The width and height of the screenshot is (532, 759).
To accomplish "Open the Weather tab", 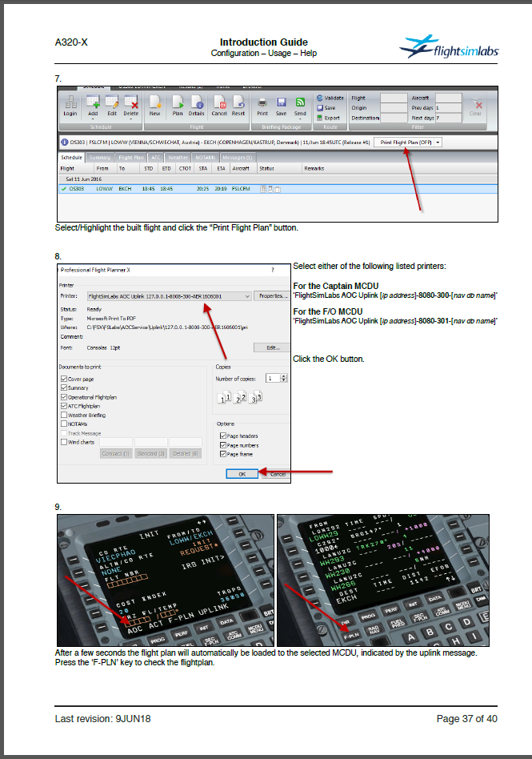I will [x=178, y=158].
